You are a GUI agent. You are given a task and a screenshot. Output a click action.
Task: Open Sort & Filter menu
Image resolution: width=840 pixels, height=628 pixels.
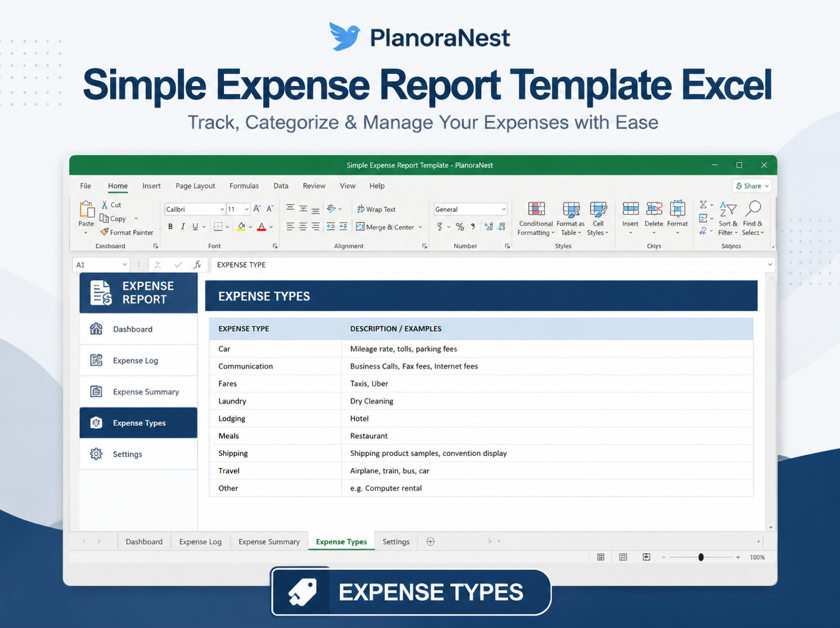point(728,218)
